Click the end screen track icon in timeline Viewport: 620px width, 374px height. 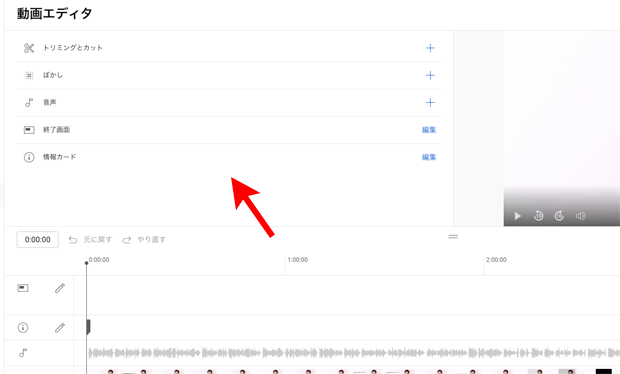point(23,288)
